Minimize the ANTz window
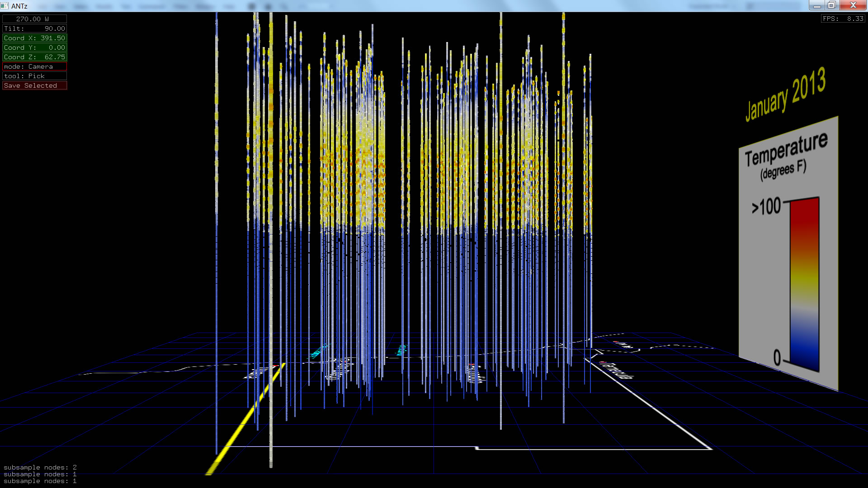Viewport: 868px width, 488px height. 816,5
